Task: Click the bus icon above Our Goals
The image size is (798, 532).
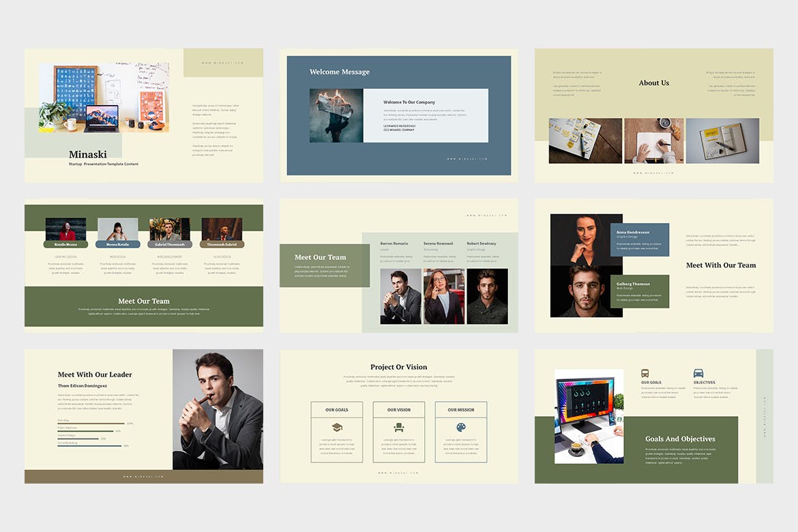Action: 645,374
